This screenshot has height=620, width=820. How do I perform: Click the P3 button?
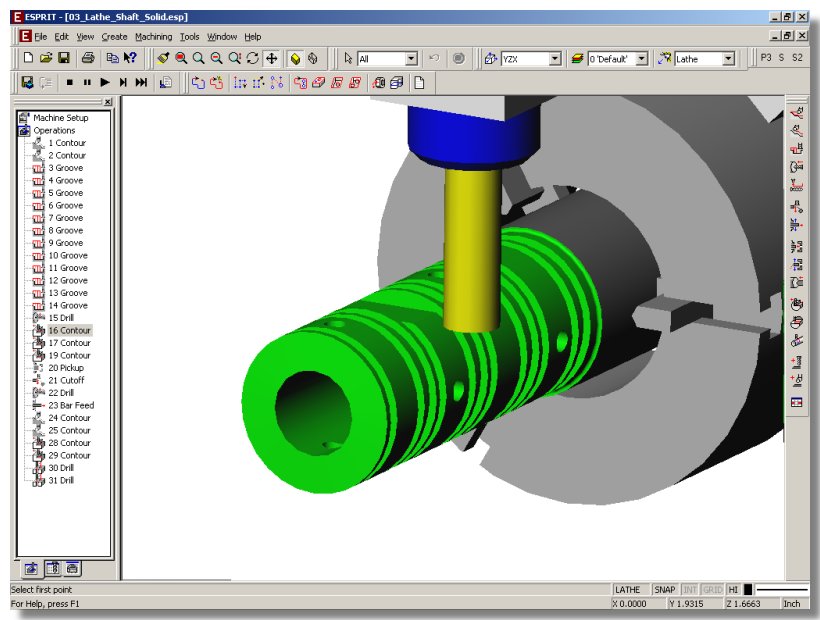(x=766, y=59)
